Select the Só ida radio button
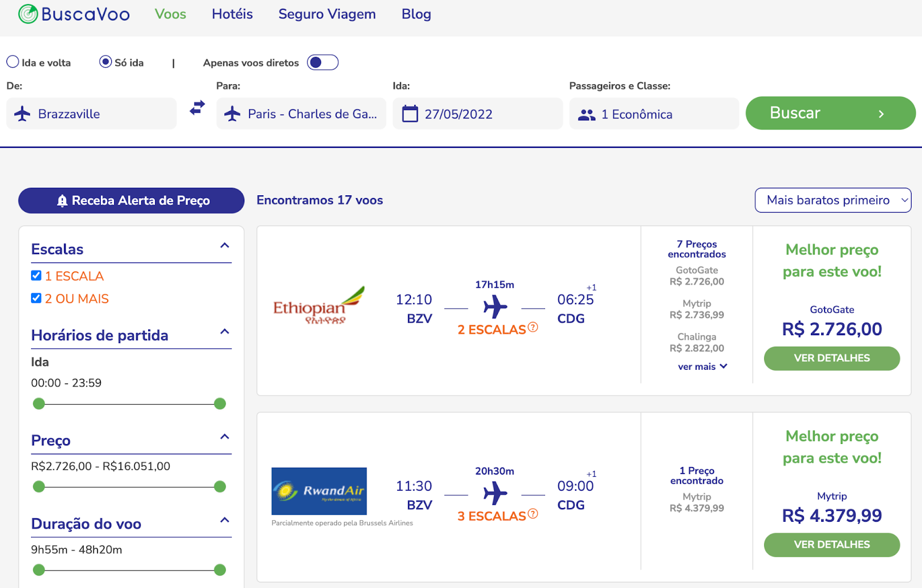The width and height of the screenshot is (922, 588). 105,62
